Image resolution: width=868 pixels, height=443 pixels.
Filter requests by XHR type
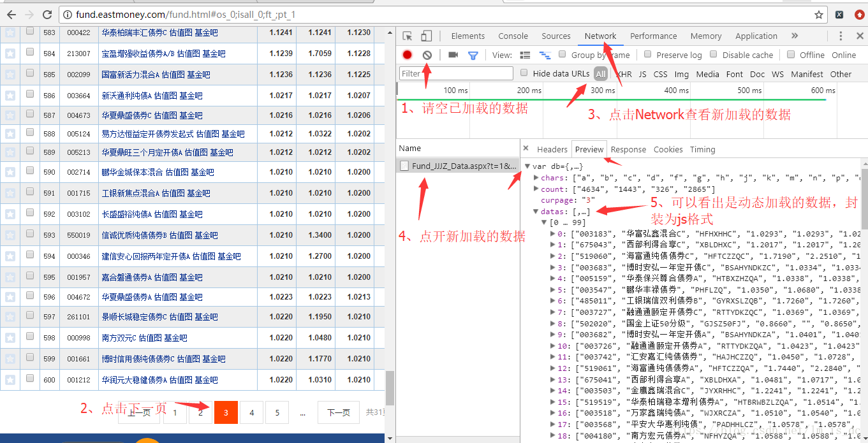tap(624, 74)
